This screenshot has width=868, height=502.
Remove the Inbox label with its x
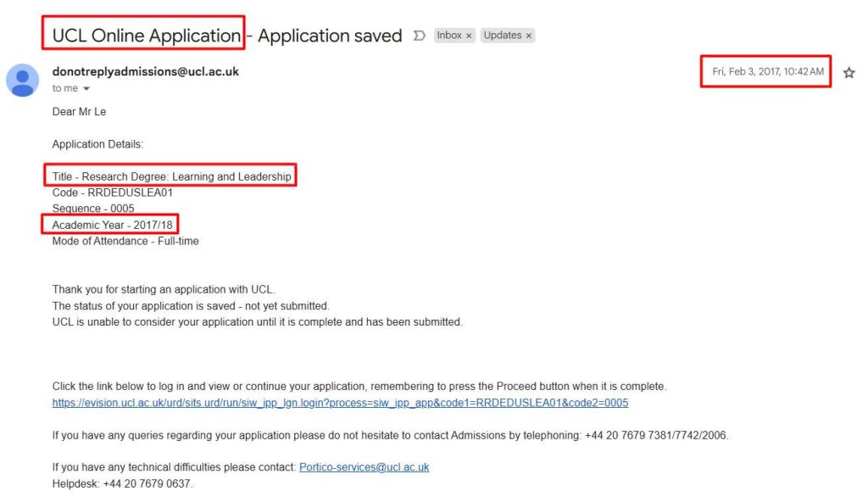point(469,36)
